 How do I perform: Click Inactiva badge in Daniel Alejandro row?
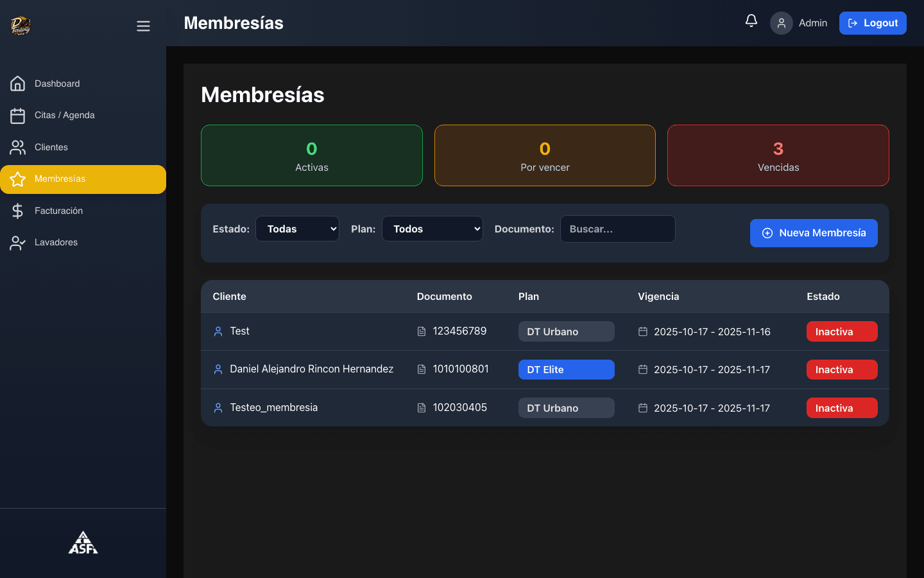pyautogui.click(x=842, y=369)
